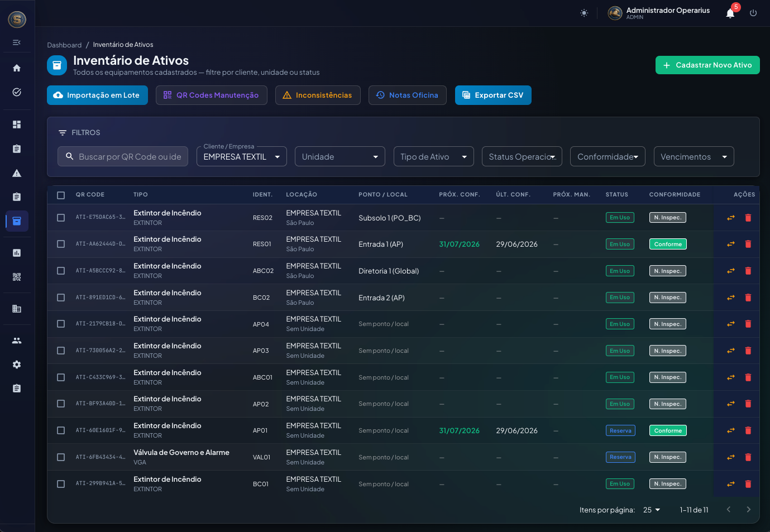Open the Unidade filter dropdown
The width and height of the screenshot is (770, 532).
click(x=340, y=156)
